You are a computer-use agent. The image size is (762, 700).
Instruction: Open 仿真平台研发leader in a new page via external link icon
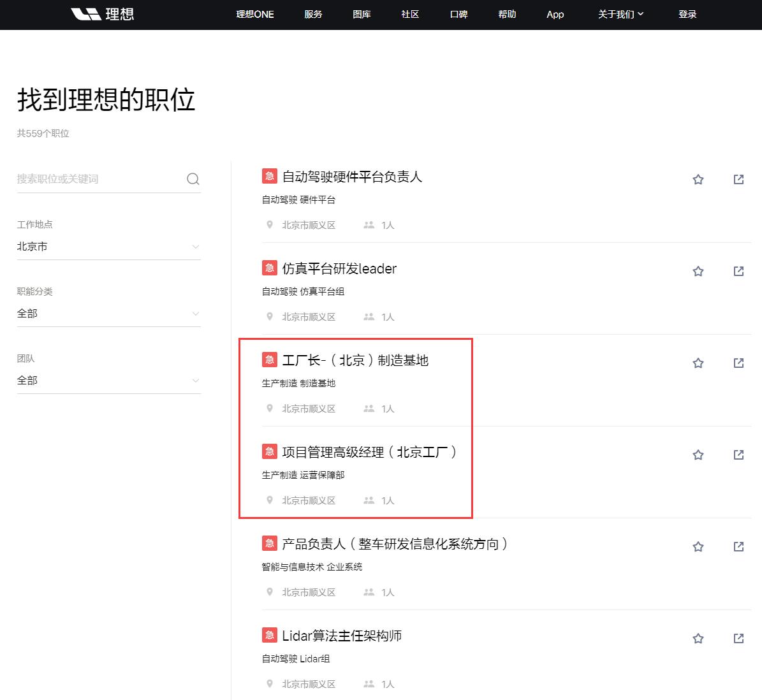point(738,271)
